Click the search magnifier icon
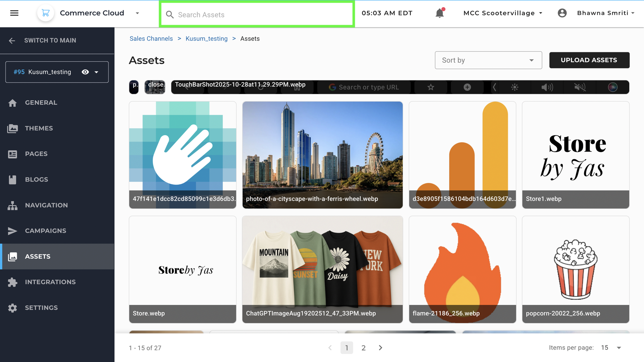The width and height of the screenshot is (644, 362). [170, 15]
